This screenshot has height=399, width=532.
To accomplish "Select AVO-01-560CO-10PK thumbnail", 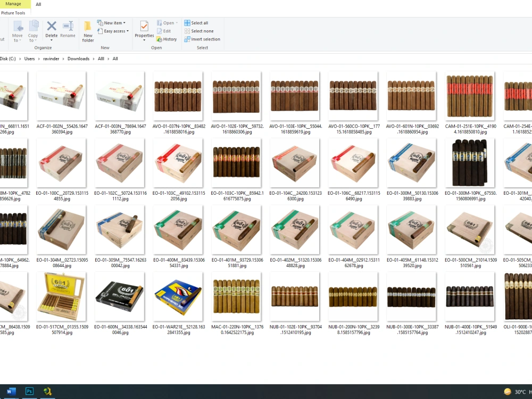I will (x=353, y=95).
